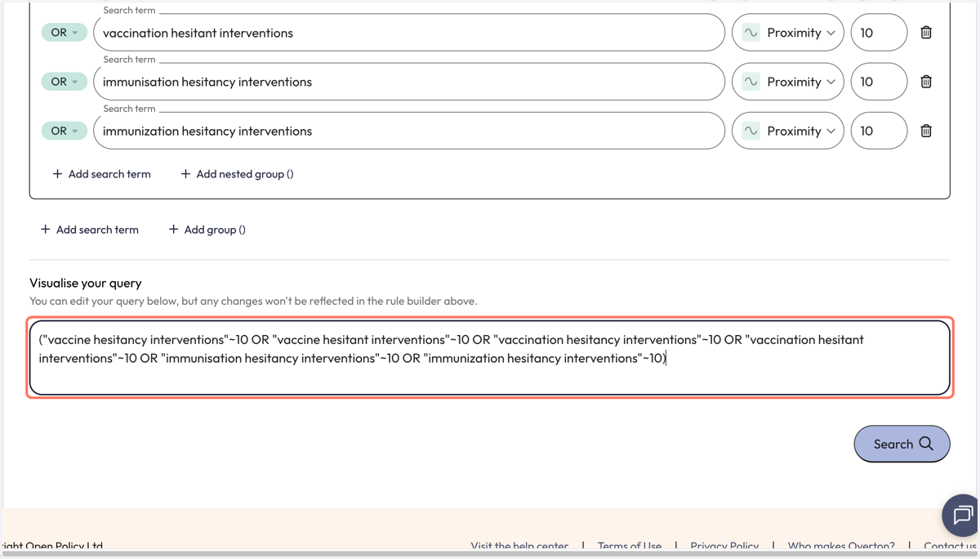Screen dimensions: 980x559
Task: Add nested group () to the group
Action: coord(237,174)
